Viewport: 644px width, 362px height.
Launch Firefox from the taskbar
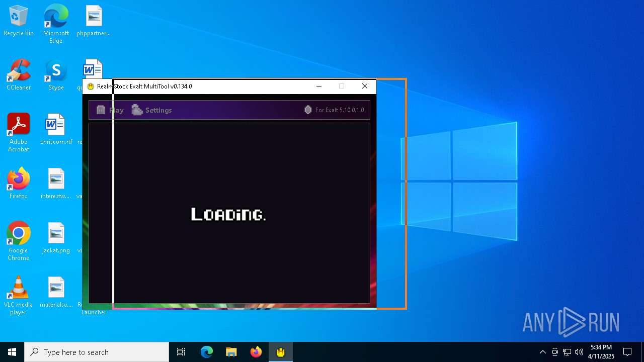(x=256, y=352)
